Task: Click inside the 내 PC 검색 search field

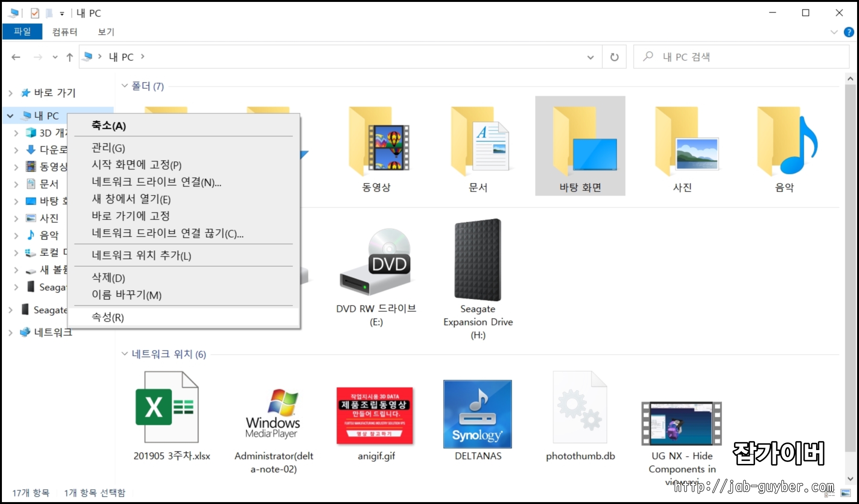Action: point(716,56)
